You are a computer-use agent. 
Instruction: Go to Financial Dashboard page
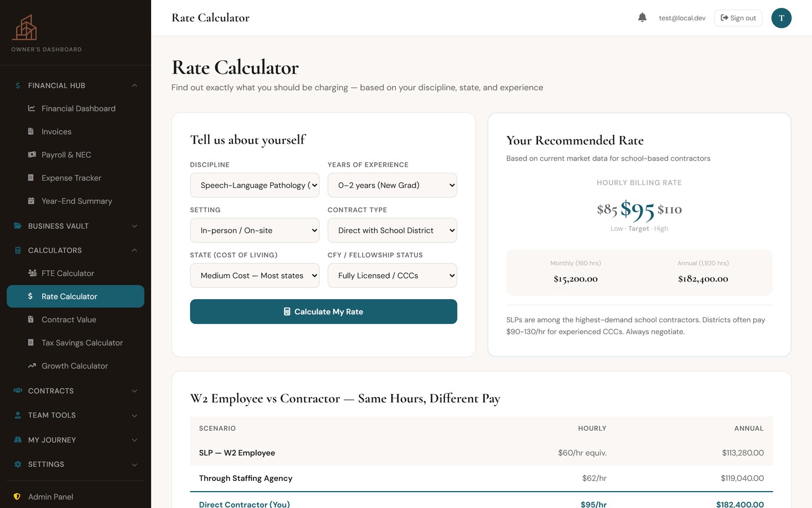[76, 108]
